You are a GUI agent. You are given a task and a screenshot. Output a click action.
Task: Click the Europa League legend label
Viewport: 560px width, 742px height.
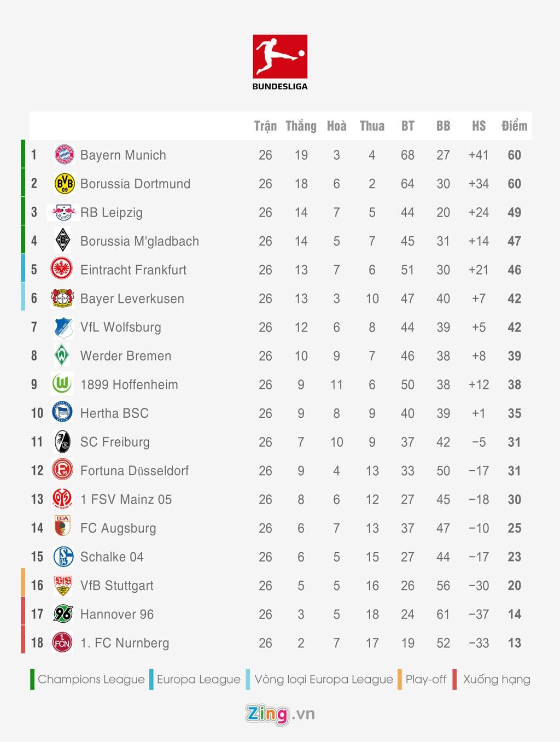pos(199,679)
